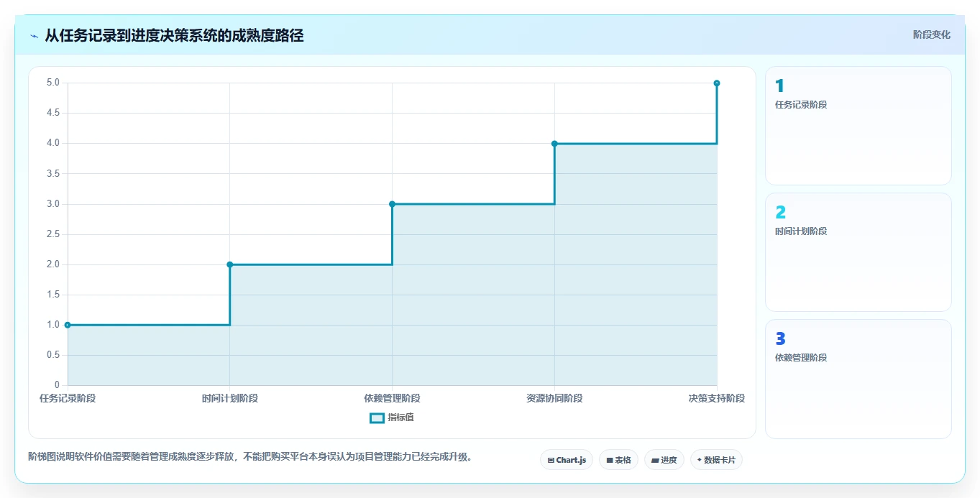
Task: Click data point at 任务记录阶段 value 1.0
Action: pos(68,325)
